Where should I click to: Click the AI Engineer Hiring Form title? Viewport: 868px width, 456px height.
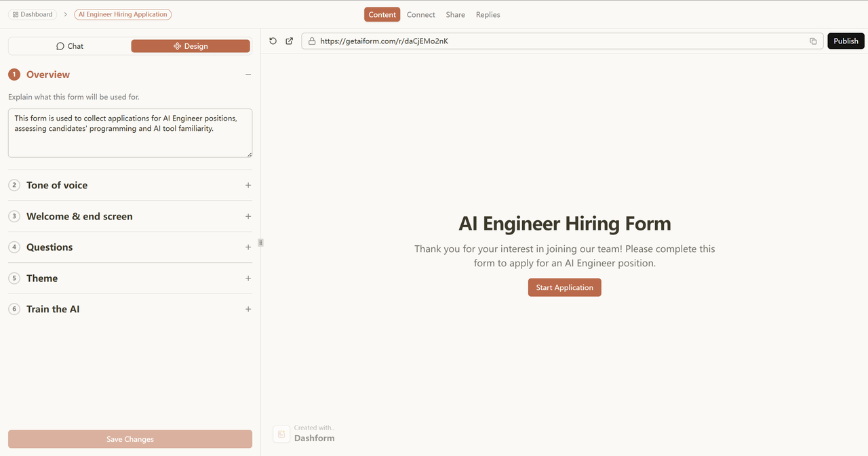(565, 224)
